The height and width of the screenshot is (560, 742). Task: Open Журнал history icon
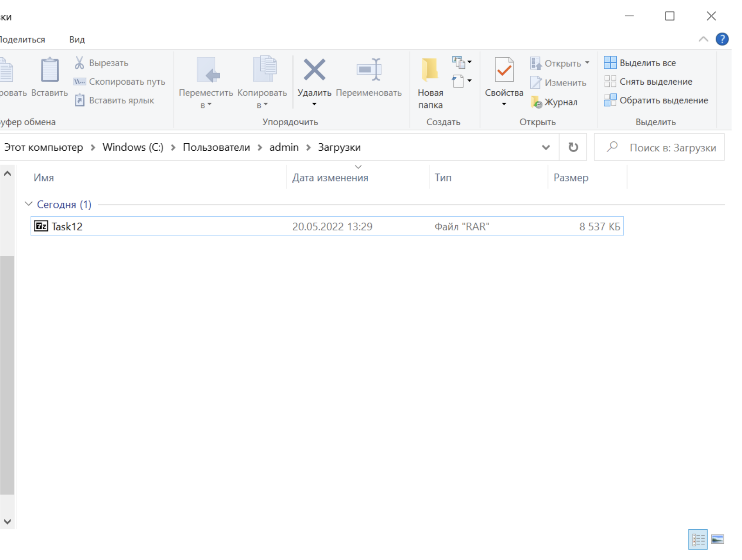pyautogui.click(x=536, y=102)
